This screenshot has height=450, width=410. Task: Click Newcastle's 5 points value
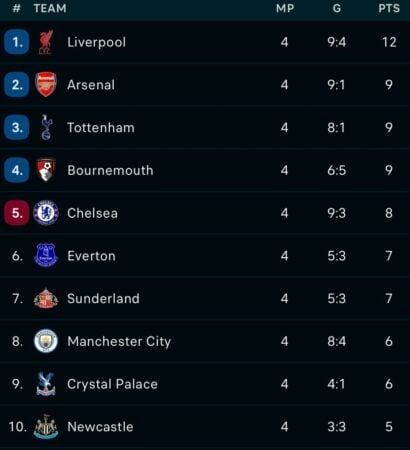click(x=389, y=427)
